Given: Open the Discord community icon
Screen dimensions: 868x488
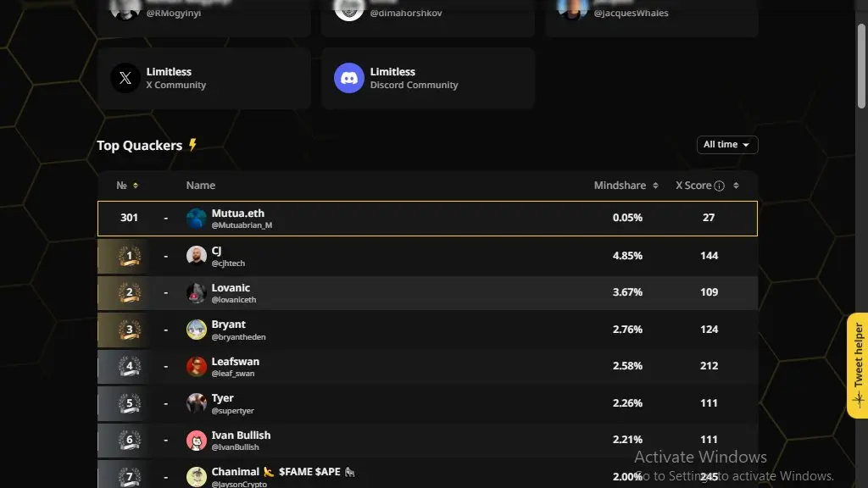Looking at the screenshot, I should pos(348,78).
